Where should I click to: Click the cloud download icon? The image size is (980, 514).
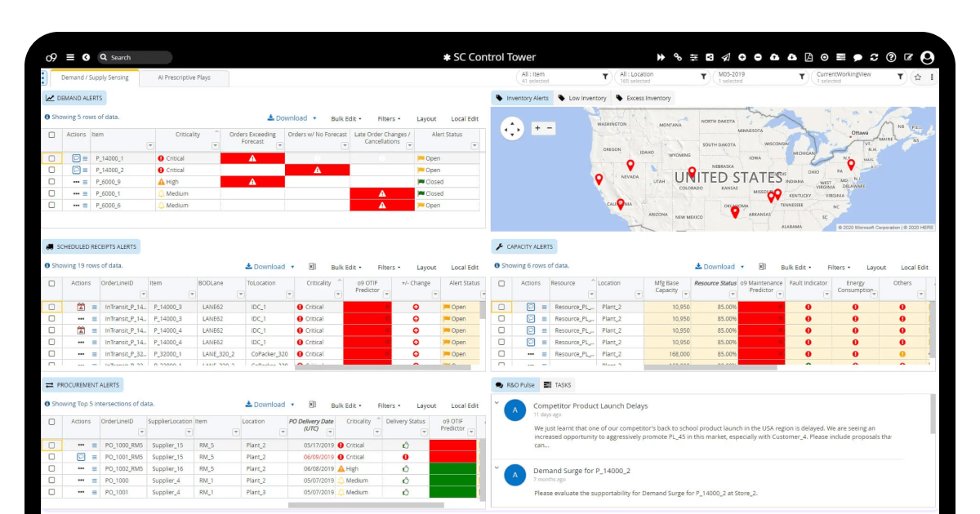tap(792, 57)
